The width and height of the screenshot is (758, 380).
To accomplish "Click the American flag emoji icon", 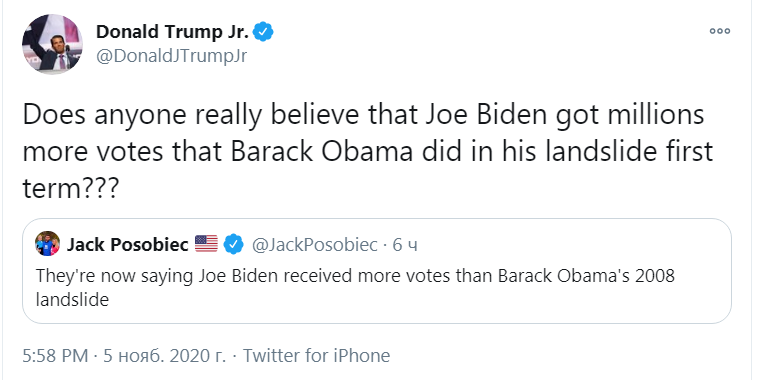I will click(x=206, y=244).
